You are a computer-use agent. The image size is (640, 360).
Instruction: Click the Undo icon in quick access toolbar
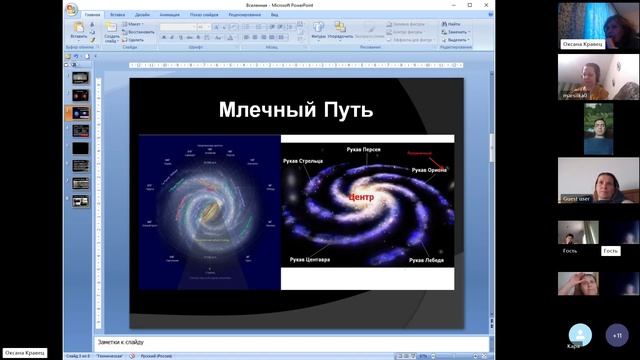76,56
